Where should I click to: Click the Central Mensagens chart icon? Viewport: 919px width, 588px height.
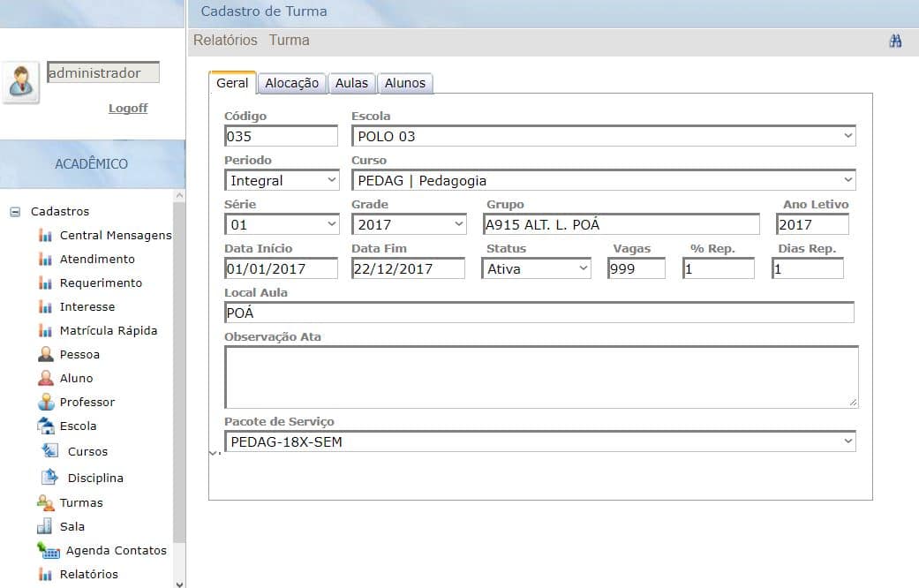tap(45, 235)
